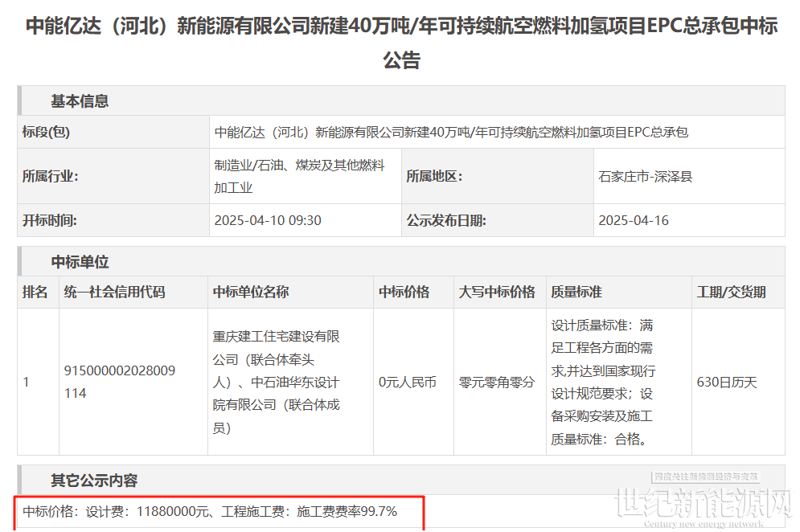Click the 标段(包) project name value
Image resolution: width=800 pixels, height=532 pixels.
click(x=451, y=132)
